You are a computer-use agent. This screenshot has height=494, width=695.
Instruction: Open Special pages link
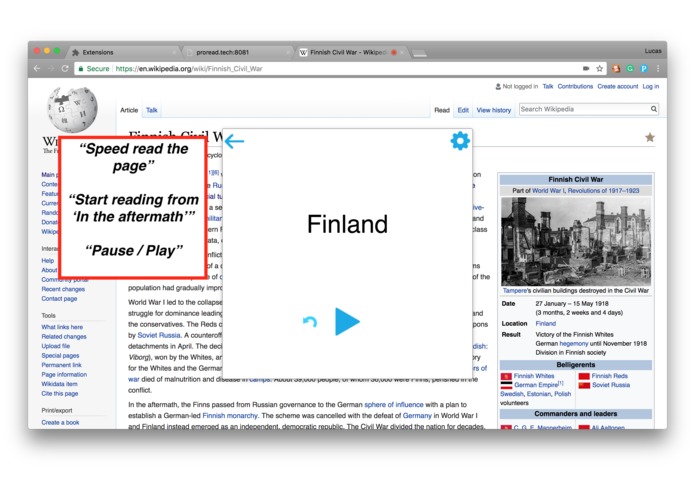pos(60,356)
